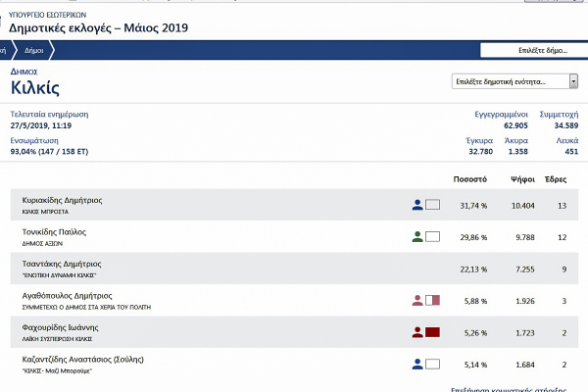The width and height of the screenshot is (588, 392).
Task: Click the blue person icon for Κυριακίδης Δημήτριος
Action: [x=417, y=205]
